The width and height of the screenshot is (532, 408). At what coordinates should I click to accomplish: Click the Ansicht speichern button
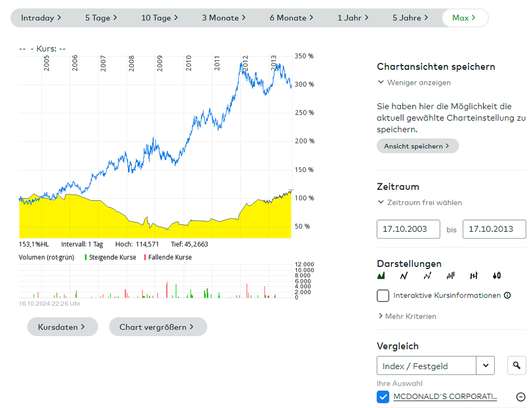(x=417, y=146)
